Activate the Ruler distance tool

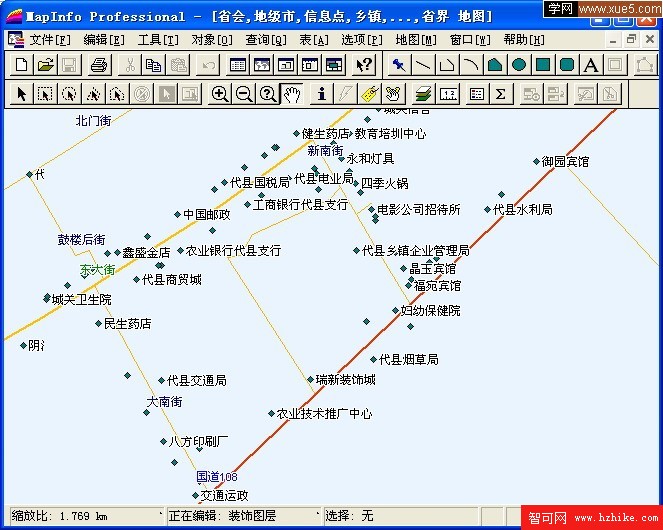449,93
